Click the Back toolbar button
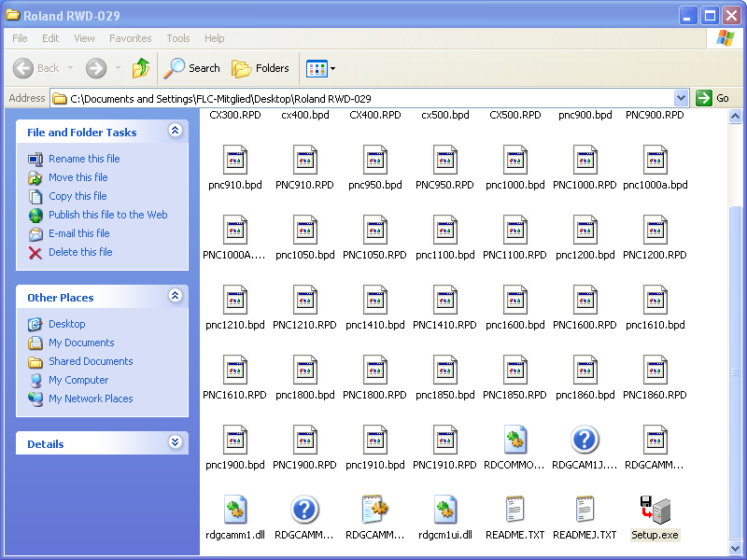The width and height of the screenshot is (747, 560). click(35, 68)
